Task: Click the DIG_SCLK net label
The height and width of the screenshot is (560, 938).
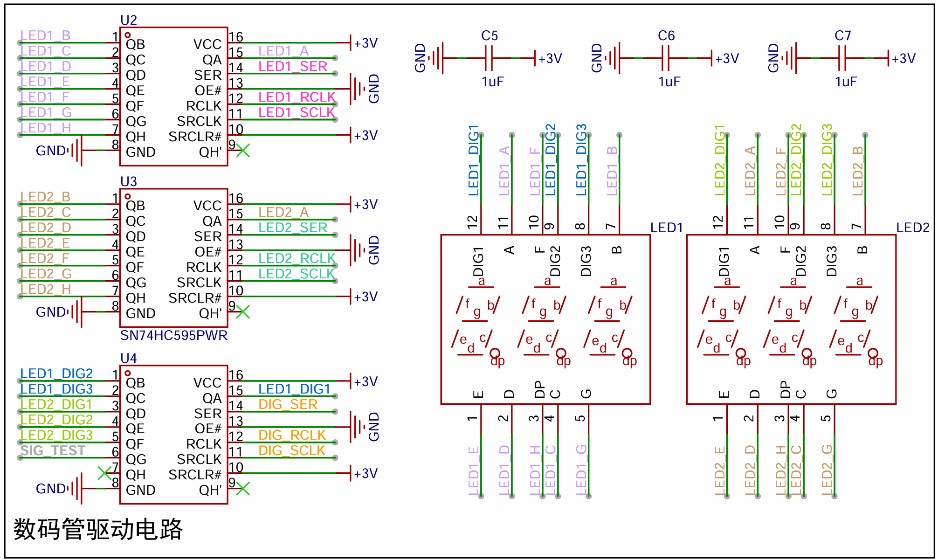Action: pos(292,450)
